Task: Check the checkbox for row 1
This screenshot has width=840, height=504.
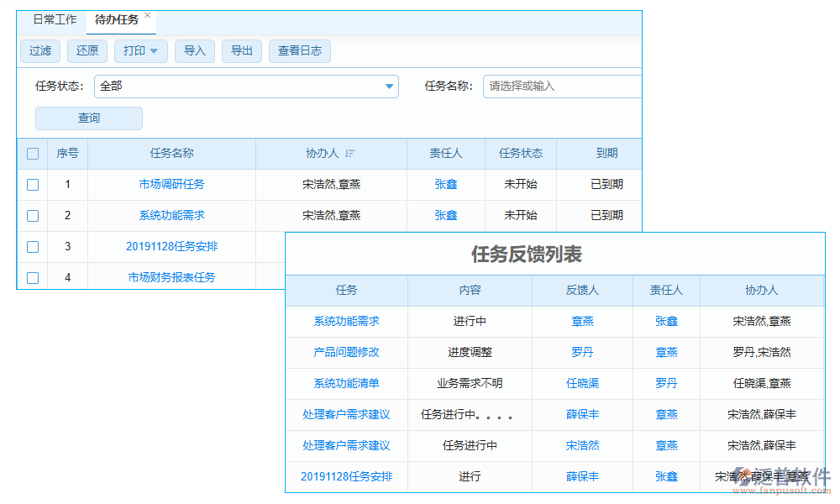Action: click(x=33, y=185)
